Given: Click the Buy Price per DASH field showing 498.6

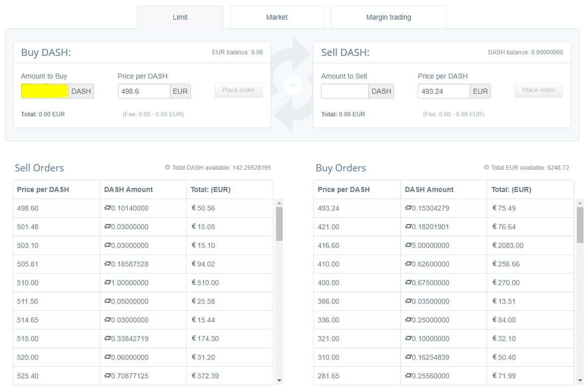Looking at the screenshot, I should pos(144,91).
